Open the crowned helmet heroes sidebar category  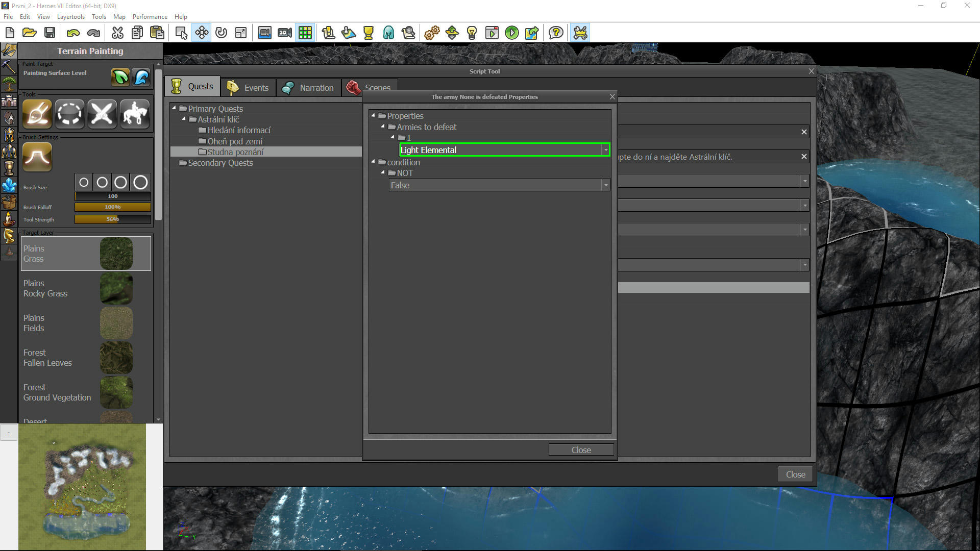pyautogui.click(x=9, y=135)
